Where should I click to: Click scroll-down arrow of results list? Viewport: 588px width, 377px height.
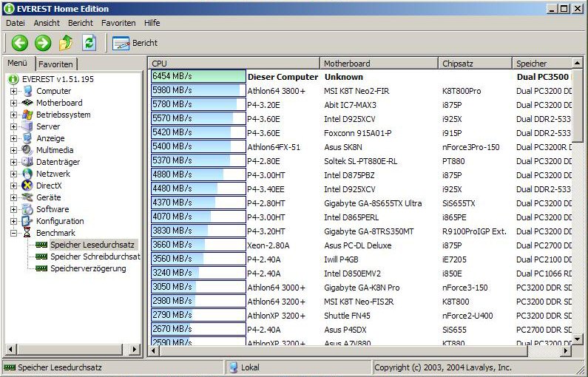578,339
